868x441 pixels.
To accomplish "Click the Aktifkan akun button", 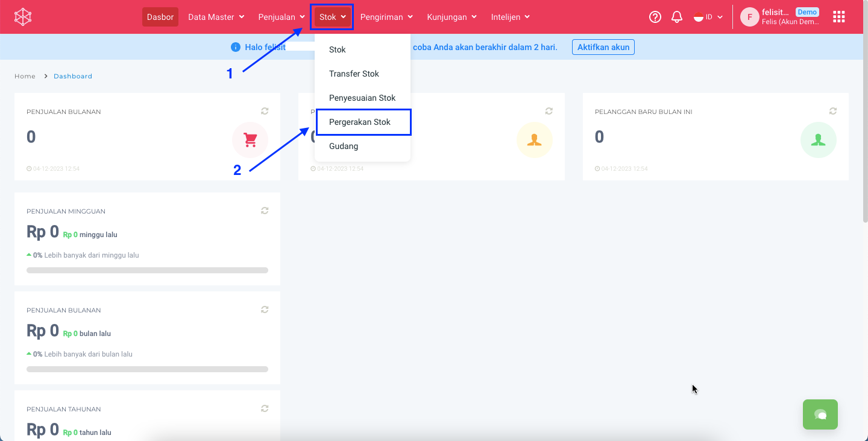I will 603,47.
